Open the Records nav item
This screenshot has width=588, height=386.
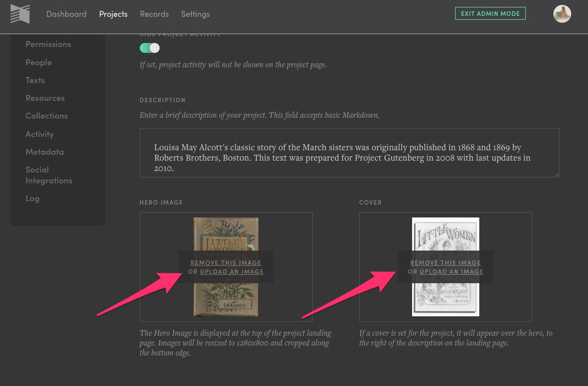(154, 14)
